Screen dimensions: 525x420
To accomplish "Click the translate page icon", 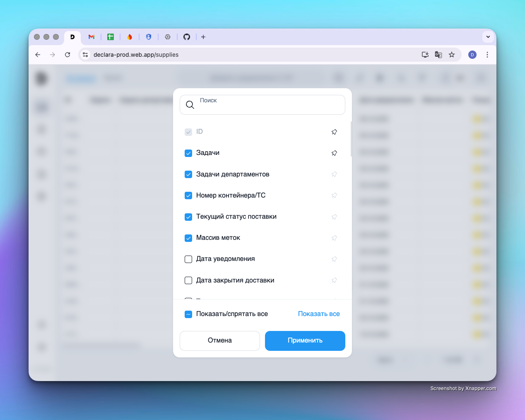I will pos(438,55).
